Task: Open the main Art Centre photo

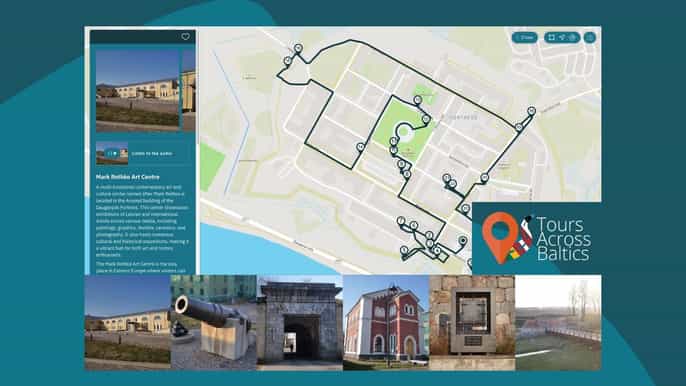Action: click(137, 91)
